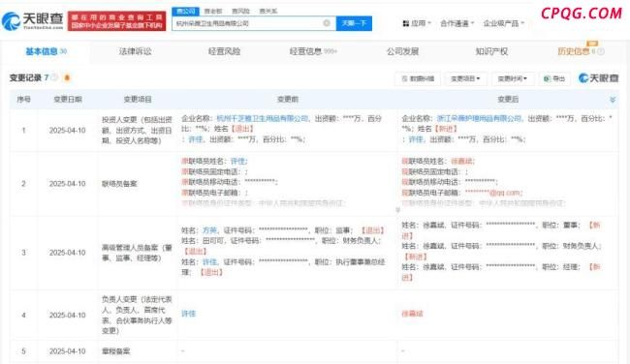
Task: Click the 负责人变更 change item cell
Action: 137,315
